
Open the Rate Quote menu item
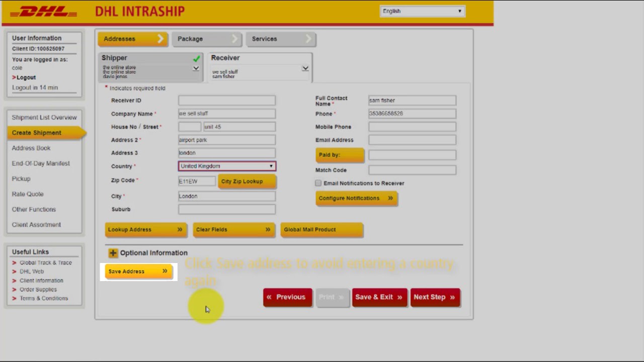28,194
